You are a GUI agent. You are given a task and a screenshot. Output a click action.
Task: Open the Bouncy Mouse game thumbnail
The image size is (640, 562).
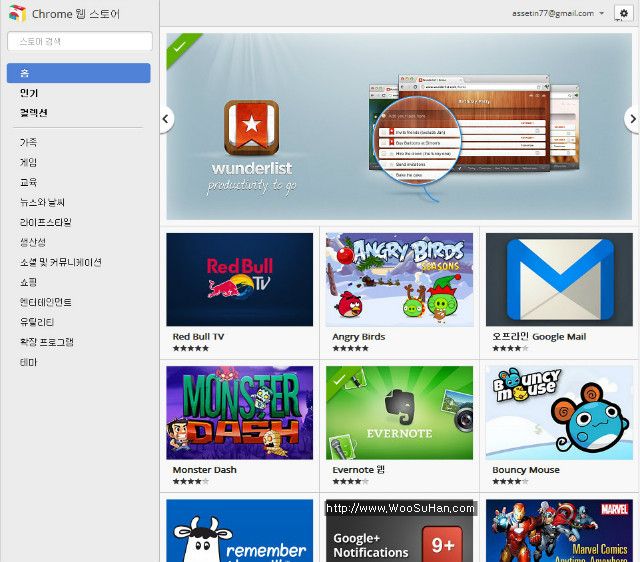click(x=559, y=413)
